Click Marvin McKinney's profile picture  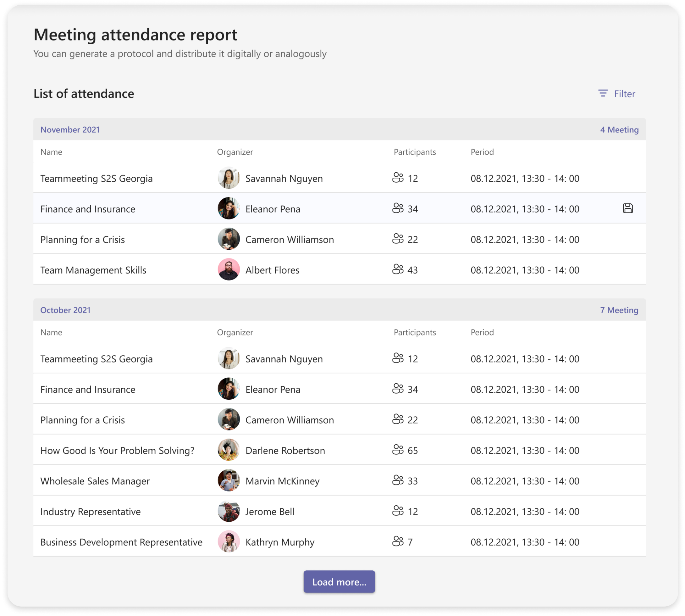pyautogui.click(x=229, y=480)
